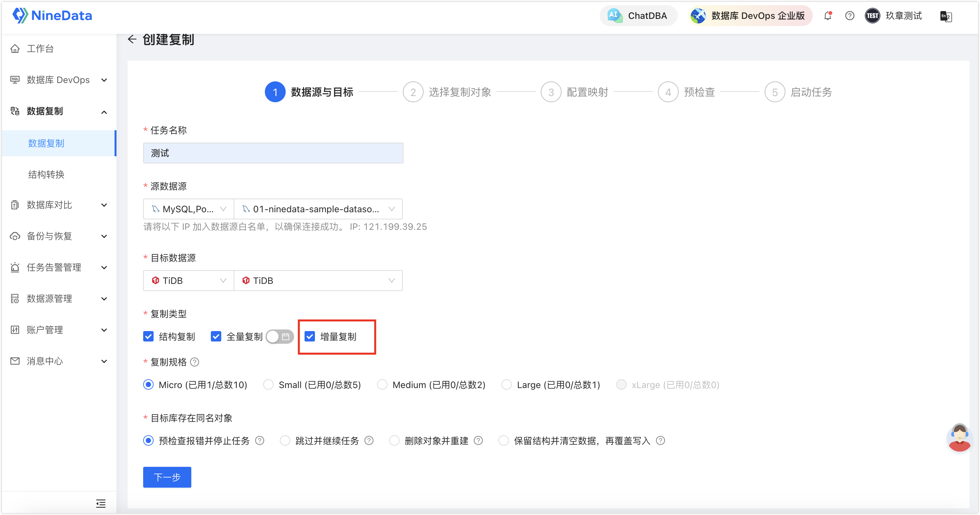Screen dimensions: 980x515
Task: Open the source datasource dropdown 01-ninedata-sample
Action: pyautogui.click(x=318, y=209)
